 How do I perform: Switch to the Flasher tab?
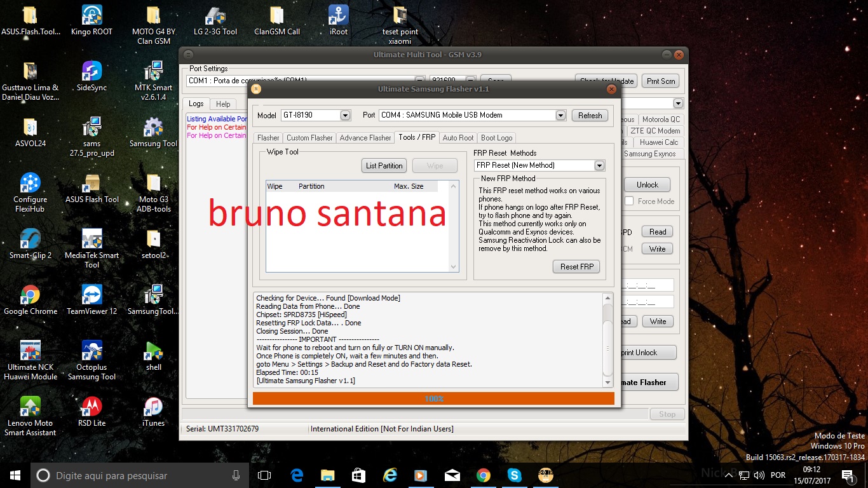(x=268, y=138)
